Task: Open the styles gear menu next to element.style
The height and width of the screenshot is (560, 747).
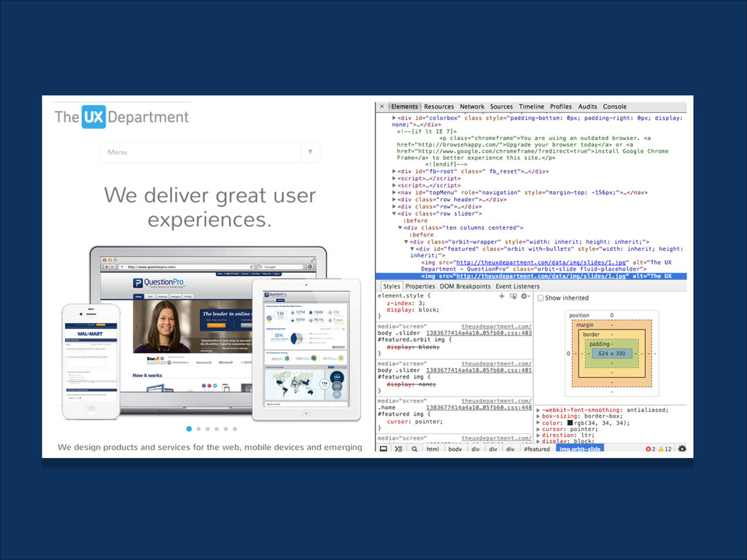Action: (x=525, y=296)
